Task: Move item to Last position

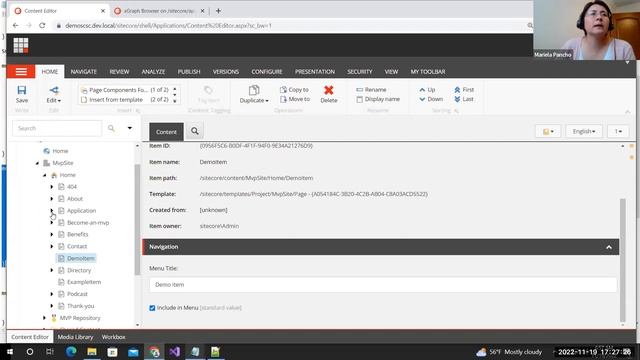Action: click(x=464, y=99)
